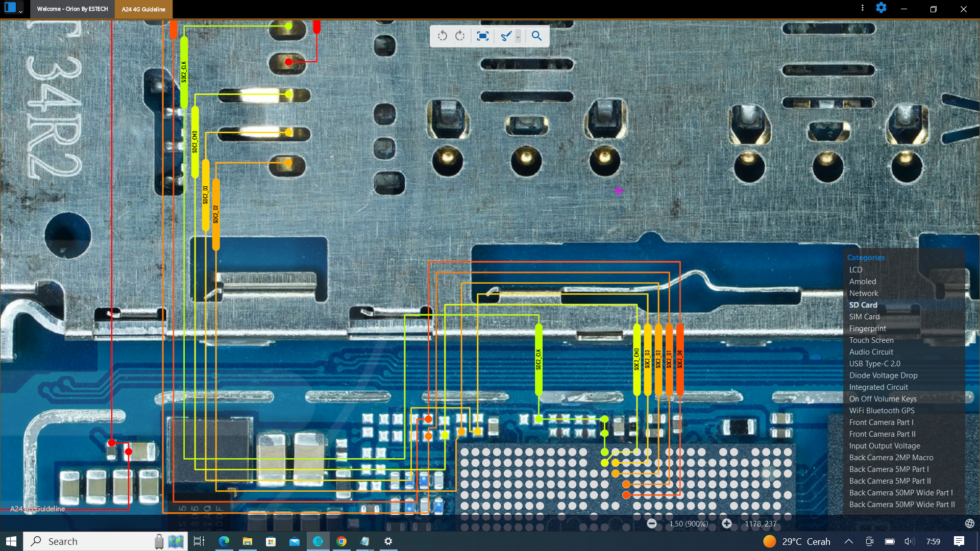The width and height of the screenshot is (980, 551).
Task: Open the sidebar layout dropdown chevron
Action: point(21,11)
